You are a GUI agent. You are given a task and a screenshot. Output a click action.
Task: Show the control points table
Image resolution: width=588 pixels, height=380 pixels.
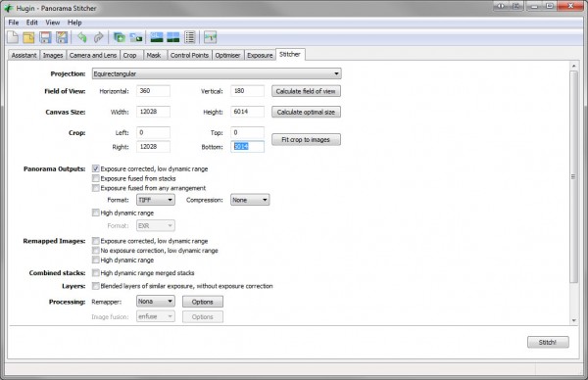pos(190,37)
